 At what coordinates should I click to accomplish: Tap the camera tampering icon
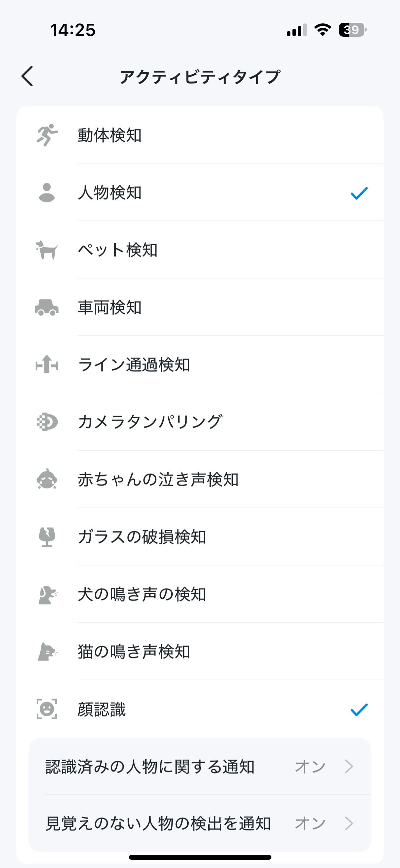click(x=47, y=422)
